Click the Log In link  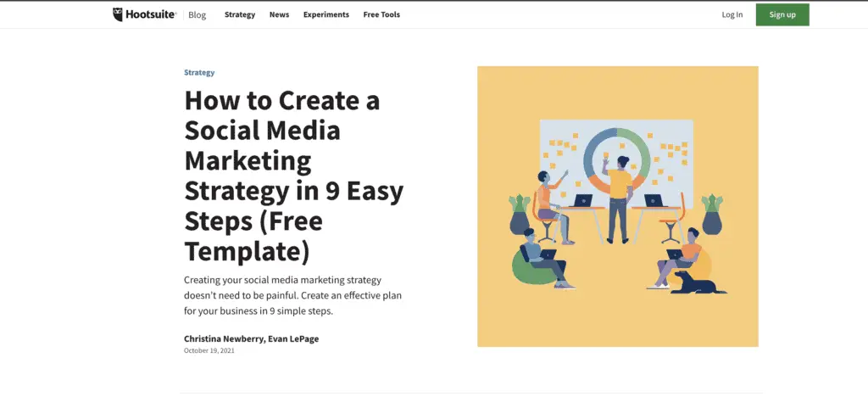[x=732, y=15]
